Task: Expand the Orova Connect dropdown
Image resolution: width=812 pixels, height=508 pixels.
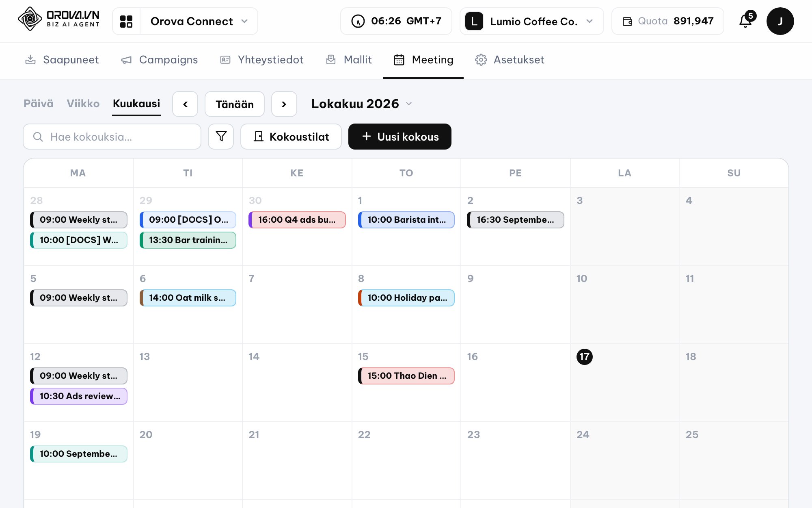Action: (199, 21)
